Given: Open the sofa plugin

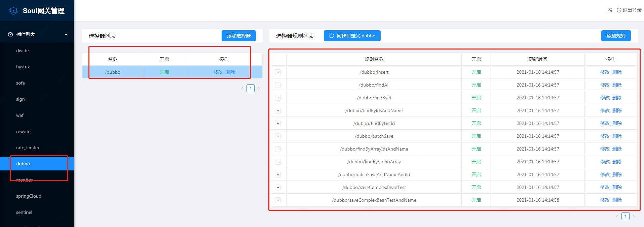Looking at the screenshot, I should [x=37, y=83].
